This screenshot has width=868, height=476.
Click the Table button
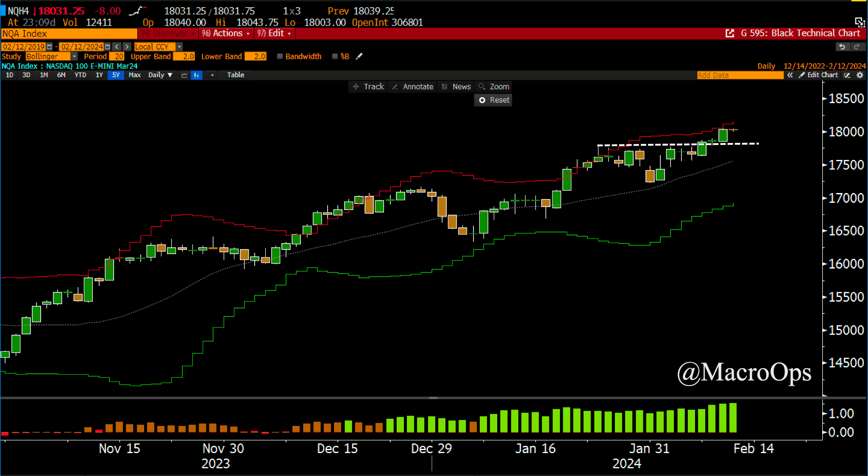point(235,75)
